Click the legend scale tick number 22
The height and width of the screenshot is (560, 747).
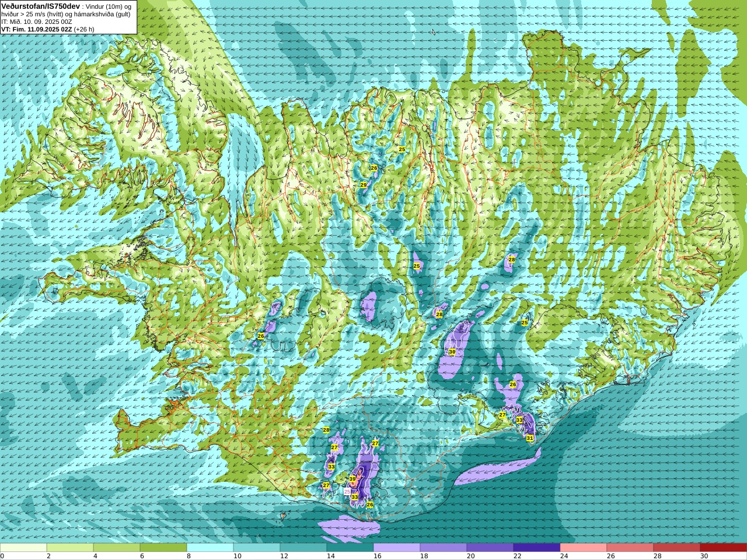(517, 556)
